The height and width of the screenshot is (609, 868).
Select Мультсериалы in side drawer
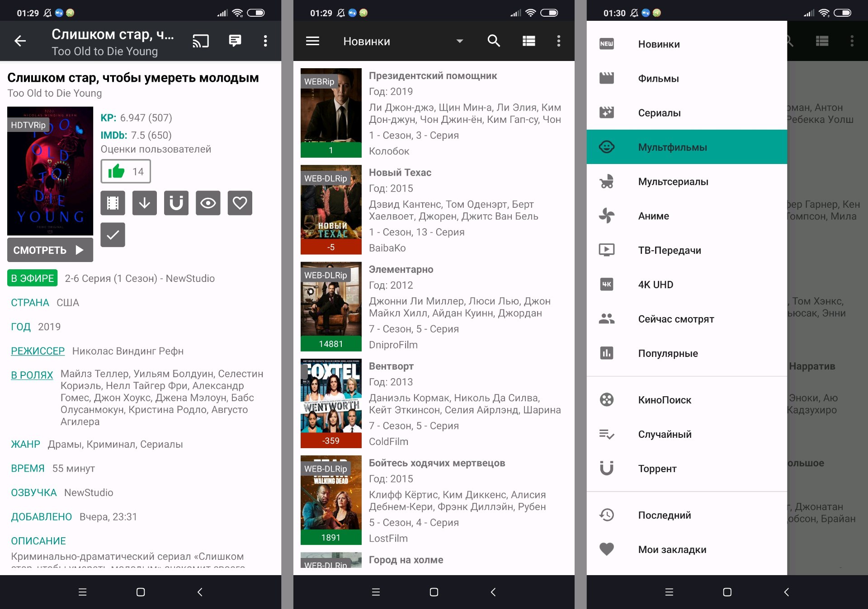point(687,182)
